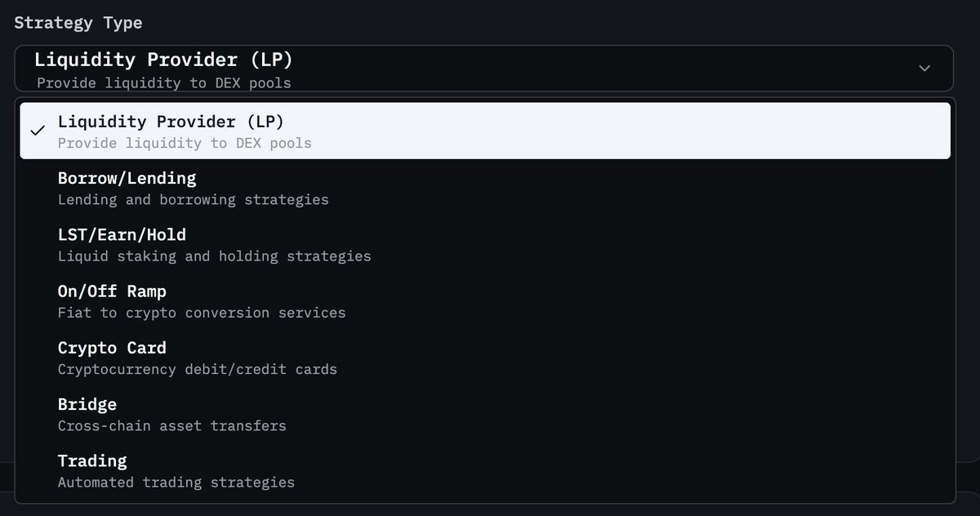
Task: Click the 'Strategy Type' field label
Action: coord(78,23)
